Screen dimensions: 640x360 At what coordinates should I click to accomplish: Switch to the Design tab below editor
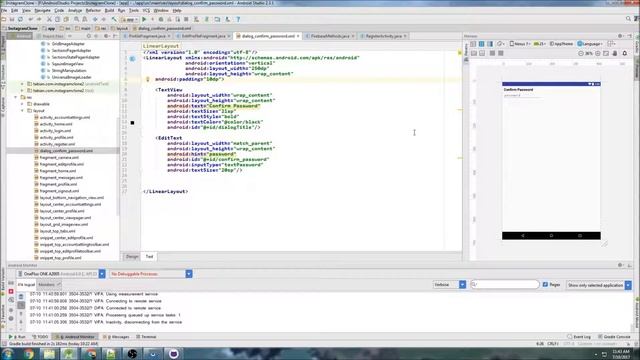[132, 256]
